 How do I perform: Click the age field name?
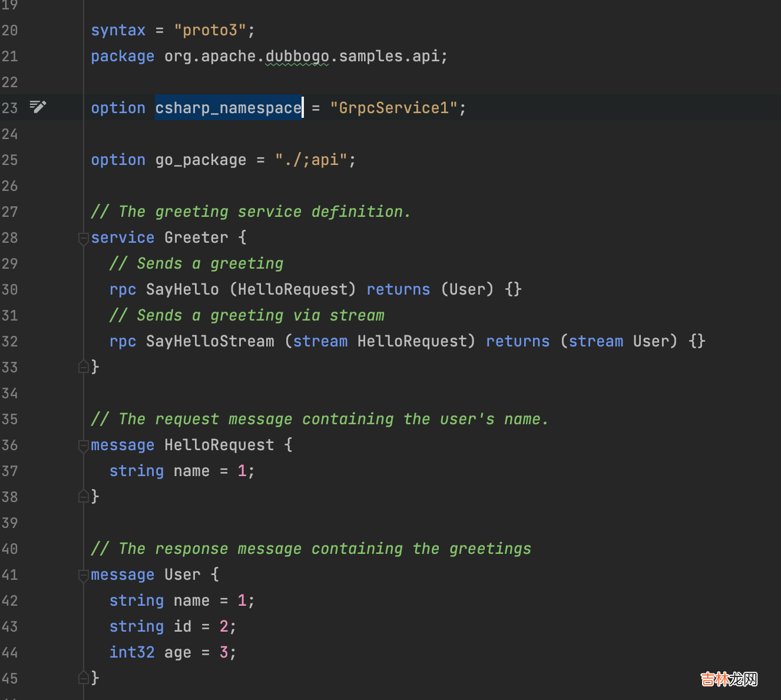coord(178,652)
